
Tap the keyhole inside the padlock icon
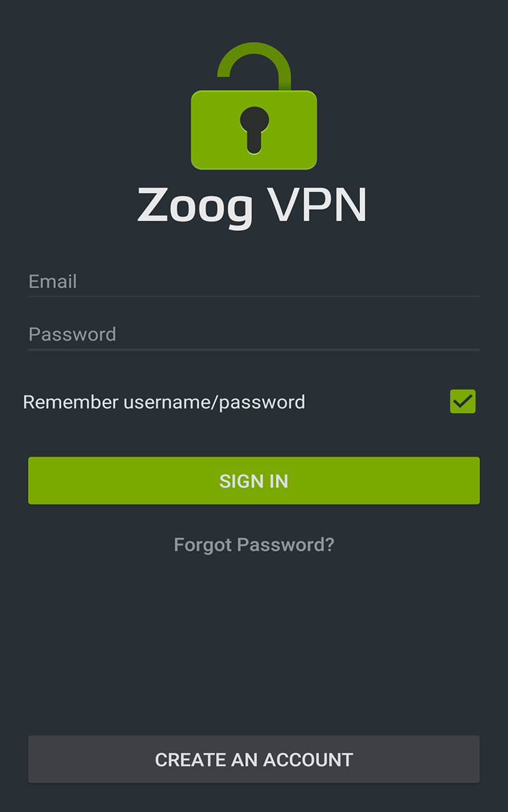pos(254,127)
